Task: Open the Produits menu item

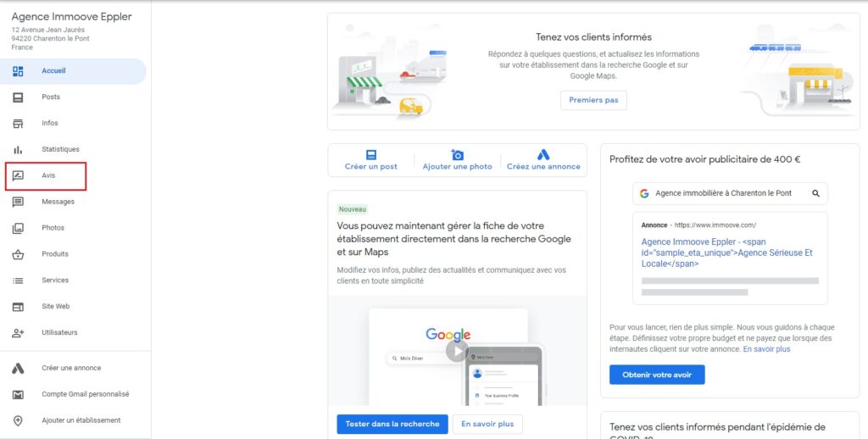Action: [x=73, y=254]
